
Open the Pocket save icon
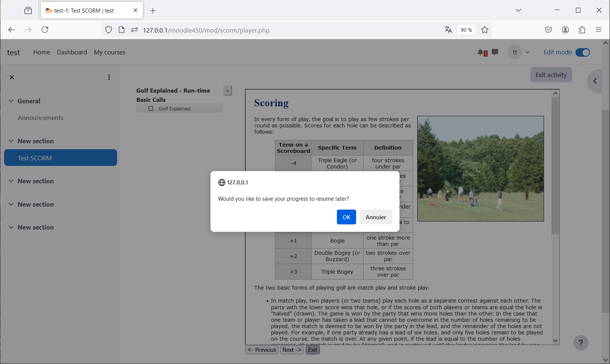coord(548,30)
